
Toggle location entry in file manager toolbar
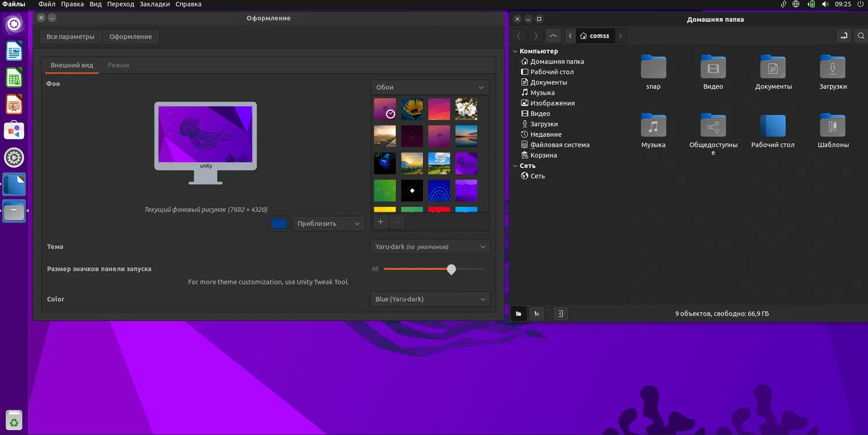pos(844,36)
